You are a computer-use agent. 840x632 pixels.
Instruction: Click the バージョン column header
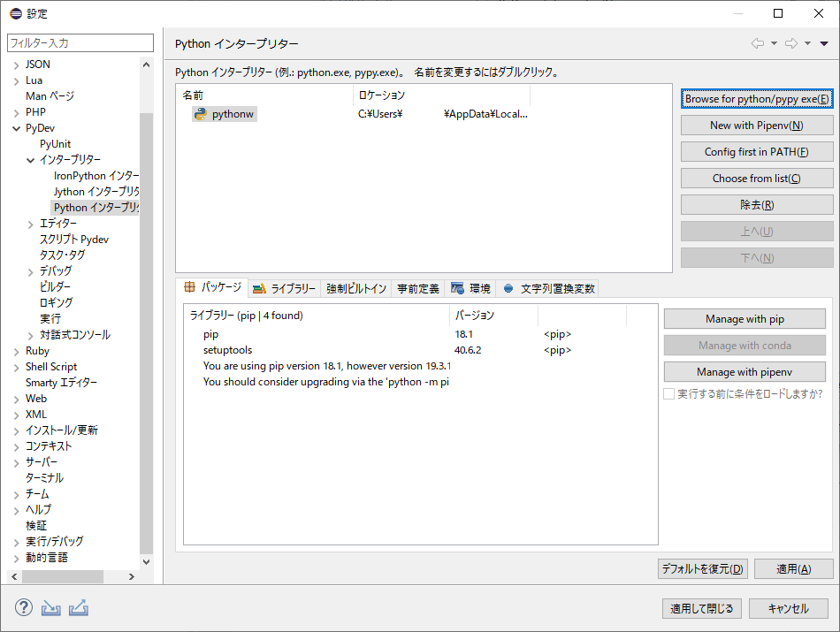click(x=493, y=316)
